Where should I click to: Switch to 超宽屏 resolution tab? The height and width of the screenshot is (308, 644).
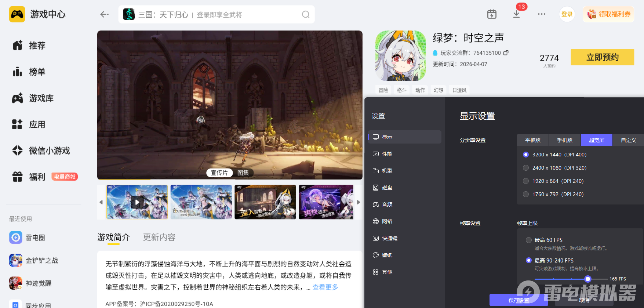(597, 140)
